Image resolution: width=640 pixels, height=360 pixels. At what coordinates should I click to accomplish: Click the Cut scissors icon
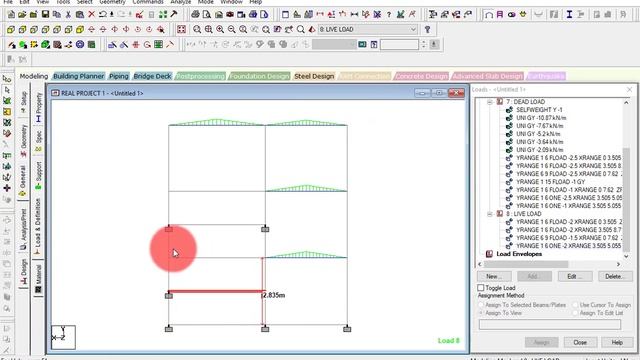pyautogui.click(x=68, y=15)
